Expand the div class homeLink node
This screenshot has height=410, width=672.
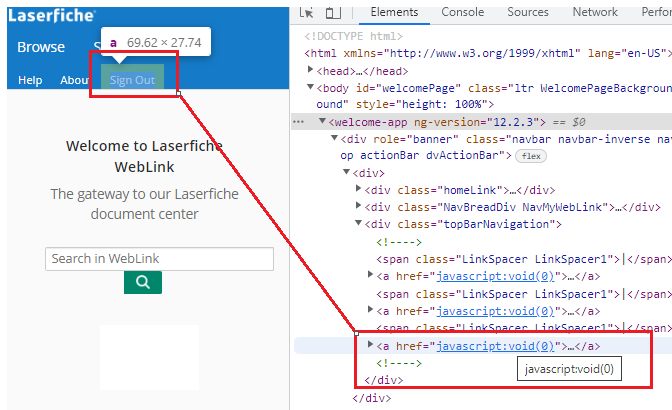[x=359, y=189]
